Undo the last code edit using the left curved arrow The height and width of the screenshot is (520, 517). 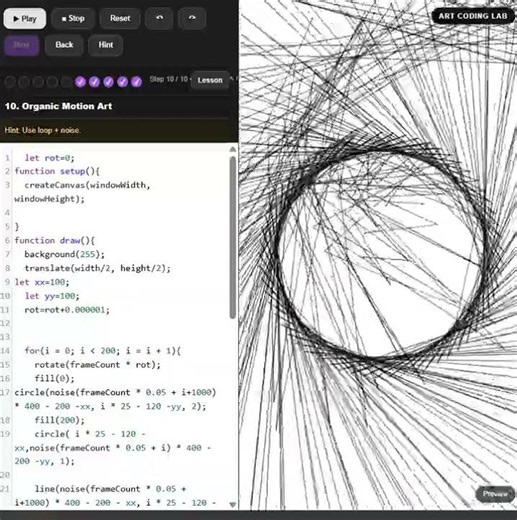coord(159,19)
